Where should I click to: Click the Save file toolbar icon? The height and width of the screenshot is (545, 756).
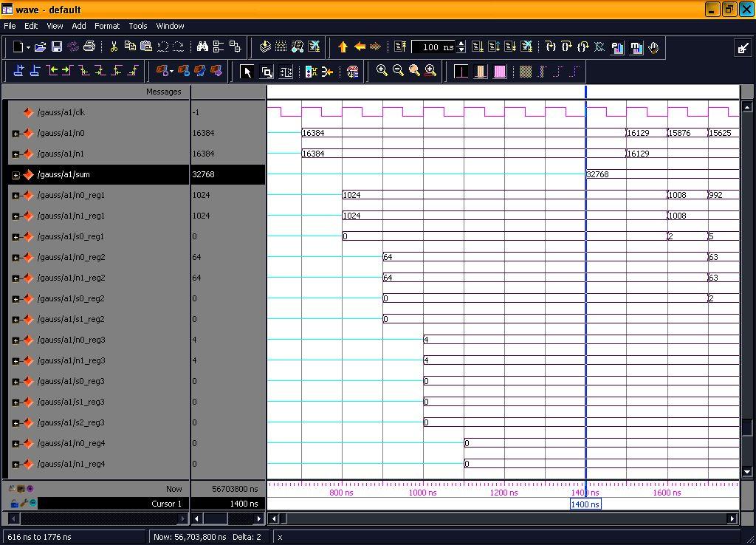tap(57, 47)
